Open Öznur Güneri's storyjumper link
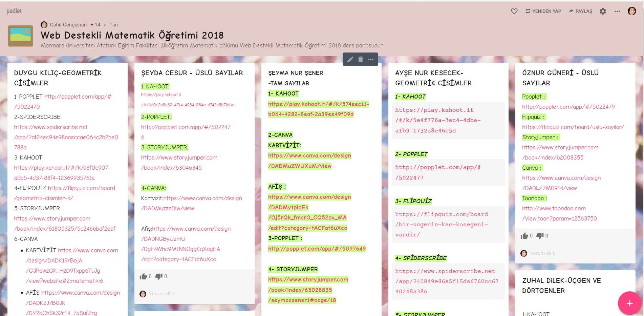The height and width of the screenshot is (316, 644). [x=560, y=152]
